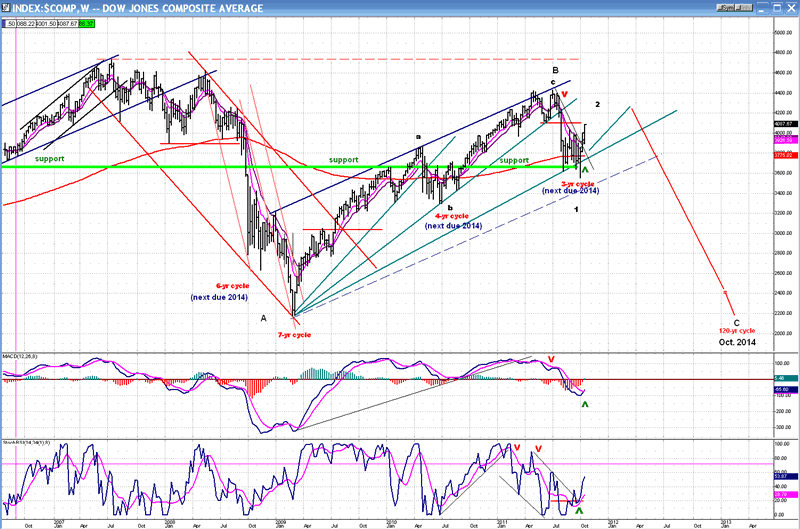Image resolution: width=800 pixels, height=529 pixels.
Task: Click the chart window icon in title bar
Action: coord(6,8)
